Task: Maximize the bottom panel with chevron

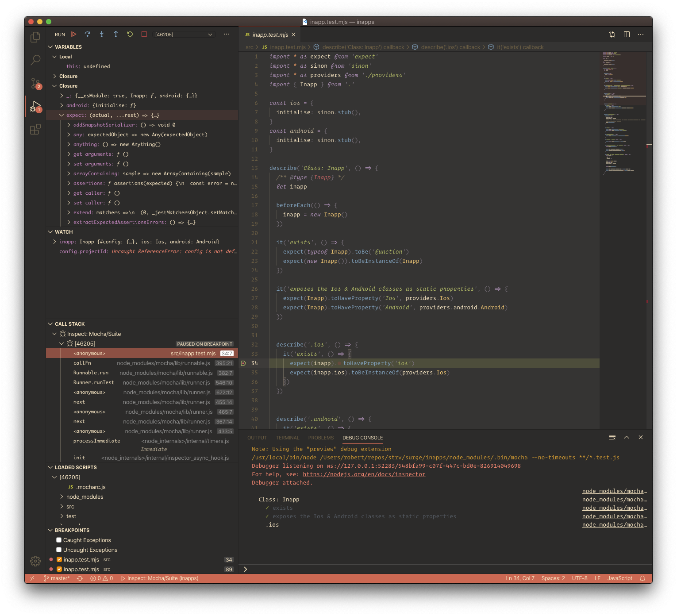Action: [627, 437]
